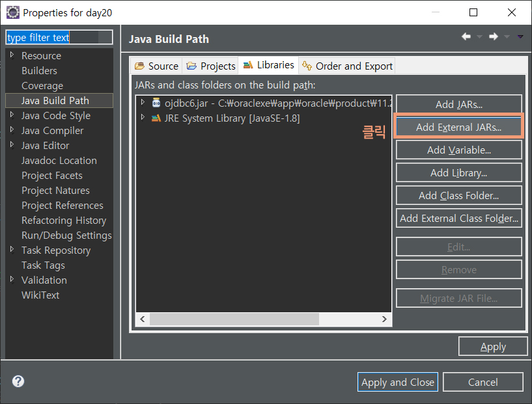Image resolution: width=532 pixels, height=404 pixels.
Task: Expand the JRE System Library entry
Action: [143, 117]
